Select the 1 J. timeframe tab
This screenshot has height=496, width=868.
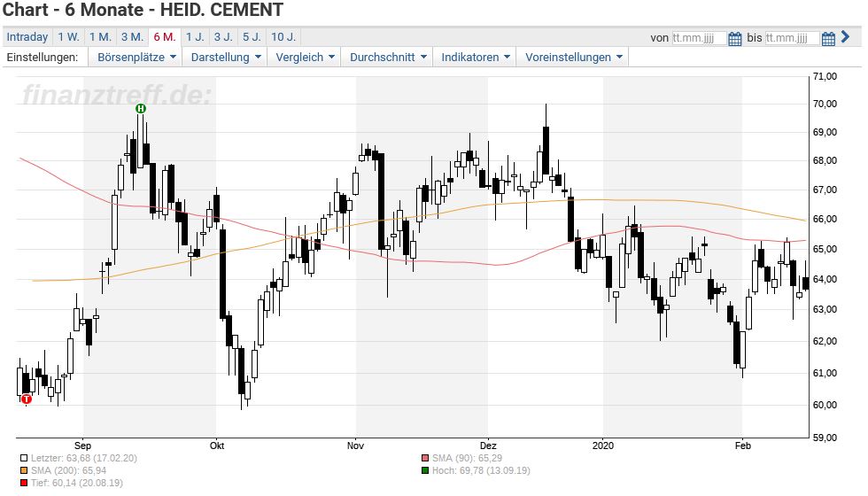tap(195, 37)
